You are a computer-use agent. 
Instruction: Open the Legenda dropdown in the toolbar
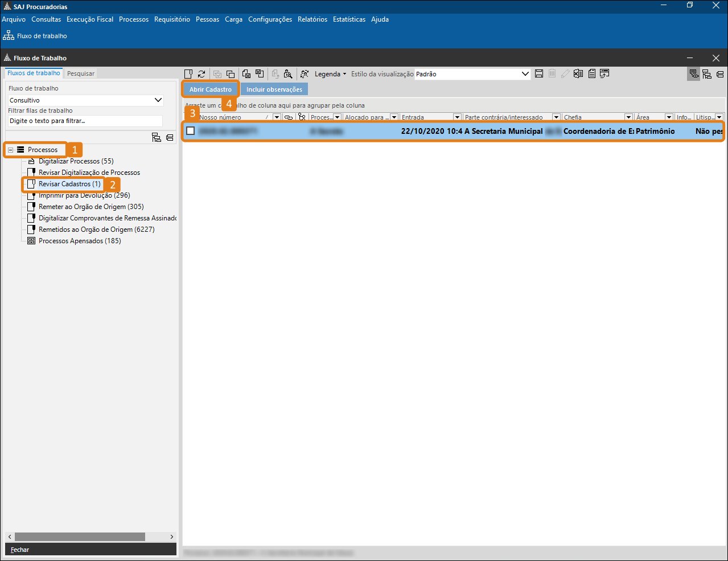click(330, 74)
